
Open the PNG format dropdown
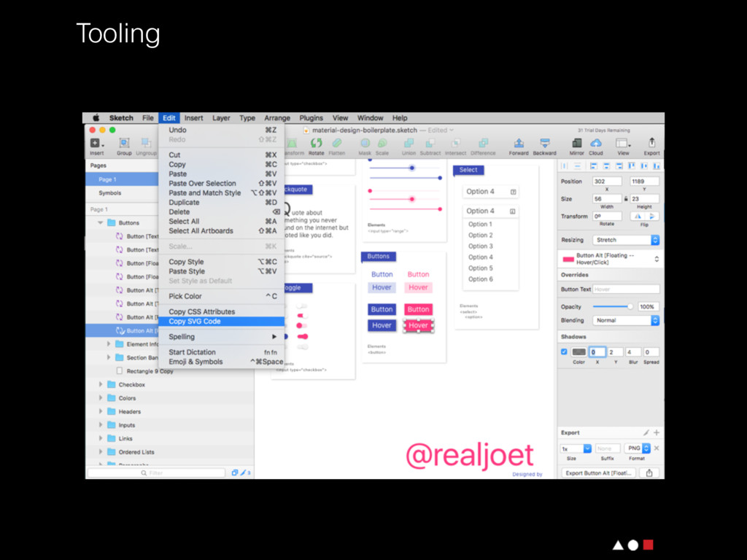click(638, 448)
